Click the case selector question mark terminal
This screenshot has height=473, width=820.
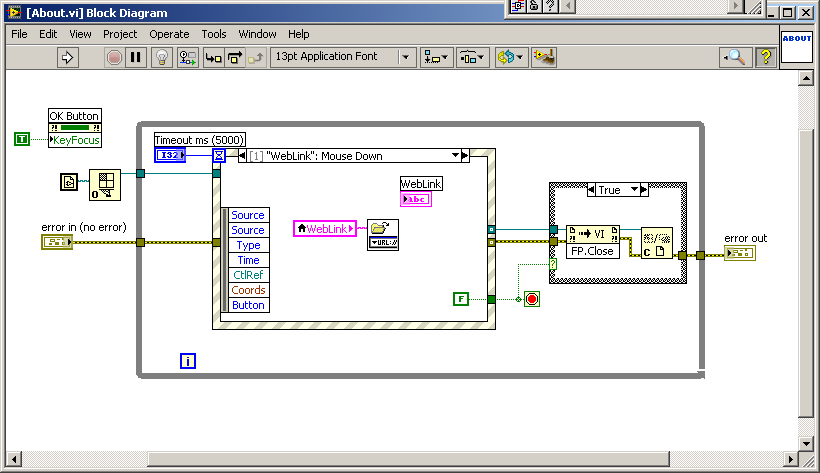pyautogui.click(x=553, y=264)
